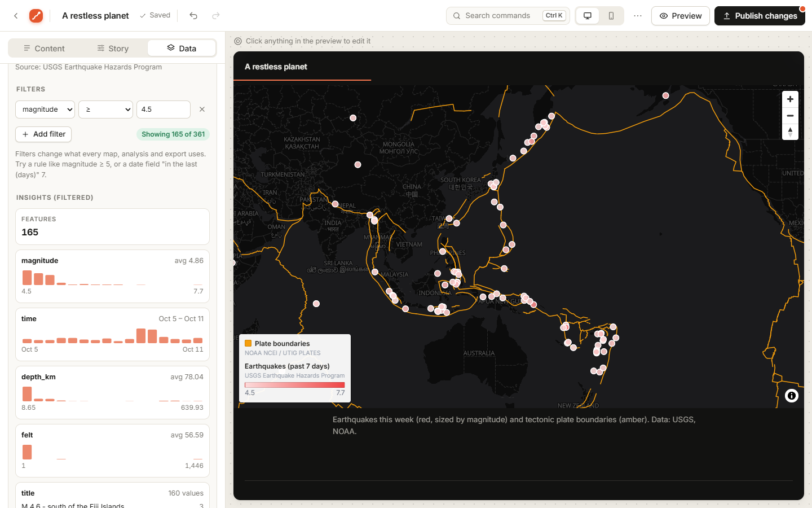
Task: Zoom in on the map
Action: point(790,99)
